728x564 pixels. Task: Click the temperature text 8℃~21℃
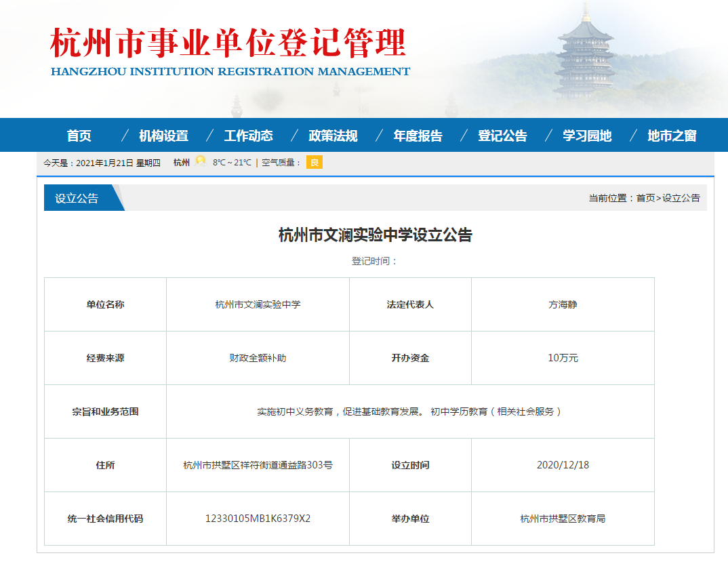[232, 163]
